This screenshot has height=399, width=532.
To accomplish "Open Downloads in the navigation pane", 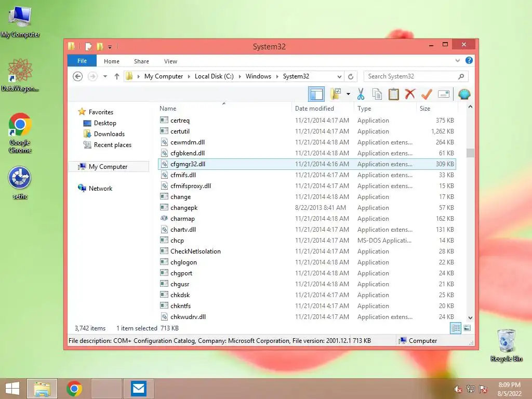I will (x=109, y=134).
